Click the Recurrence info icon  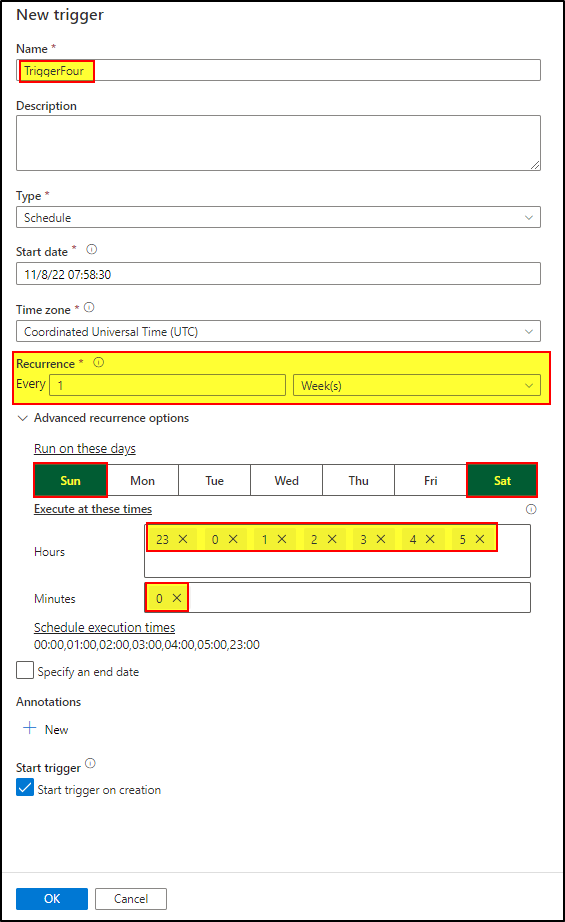pos(99,362)
